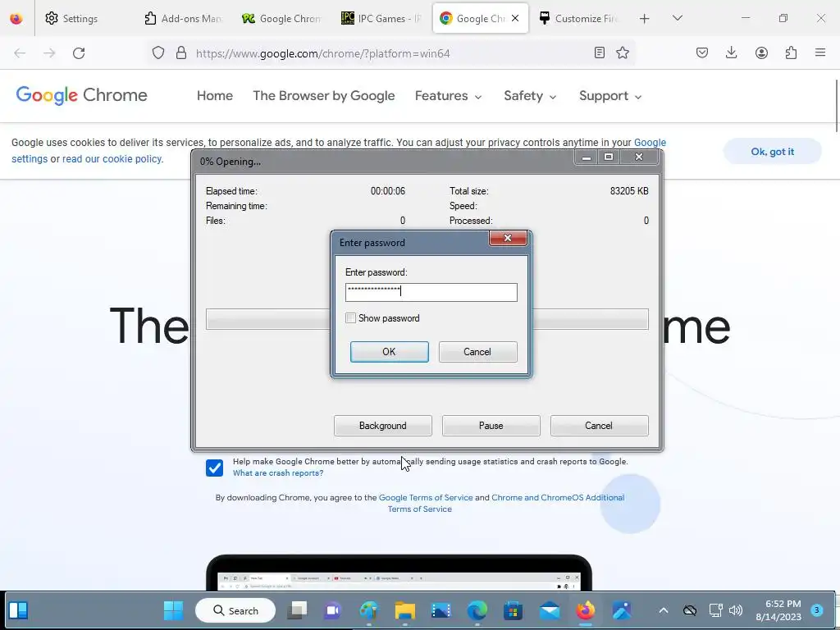
Task: Switch to Add-ons Manager tab
Action: coord(183,19)
